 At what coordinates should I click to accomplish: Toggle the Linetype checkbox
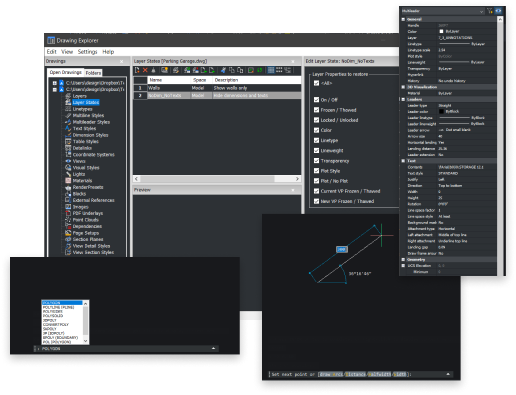316,140
